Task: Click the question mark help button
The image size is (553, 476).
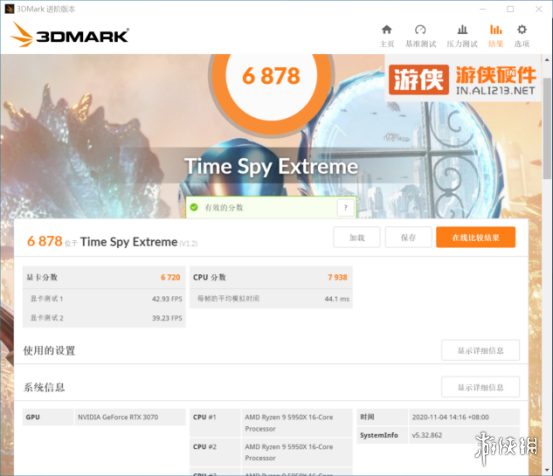Action: [x=346, y=208]
